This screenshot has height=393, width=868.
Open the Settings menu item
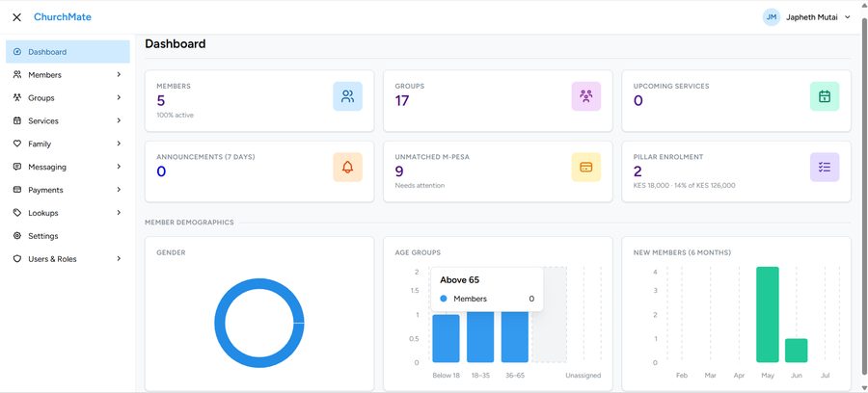click(x=68, y=236)
